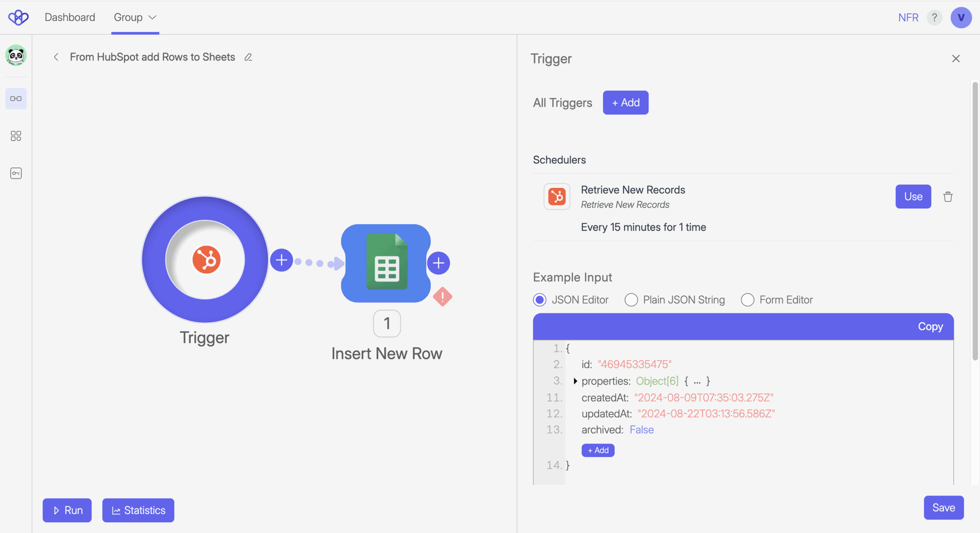The height and width of the screenshot is (533, 980).
Task: Select the Google Sheets Insert New Row node
Action: [x=386, y=263]
